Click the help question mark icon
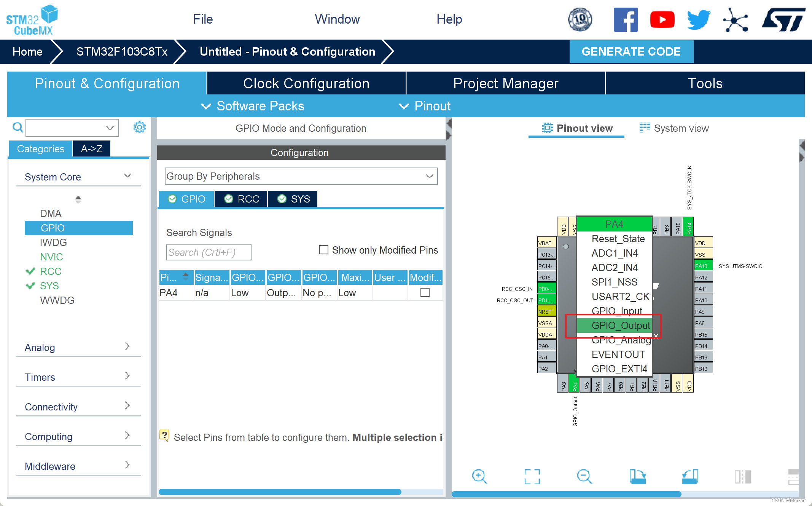Screen dimensions: 812x506 point(164,435)
